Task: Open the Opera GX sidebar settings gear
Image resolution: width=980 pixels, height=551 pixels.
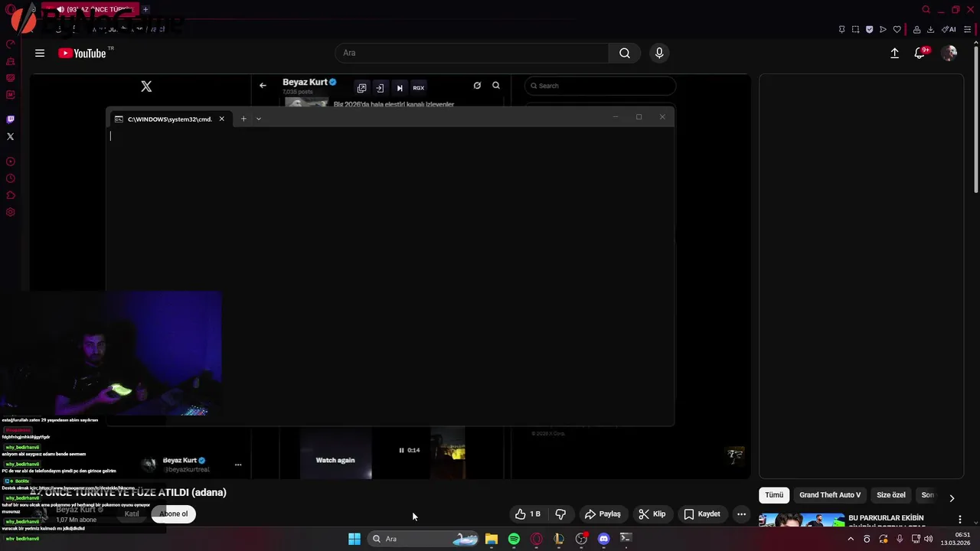Action: pyautogui.click(x=11, y=212)
